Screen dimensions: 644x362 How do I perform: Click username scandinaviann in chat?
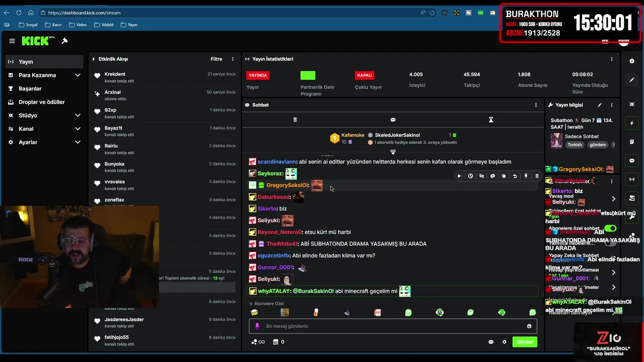277,162
